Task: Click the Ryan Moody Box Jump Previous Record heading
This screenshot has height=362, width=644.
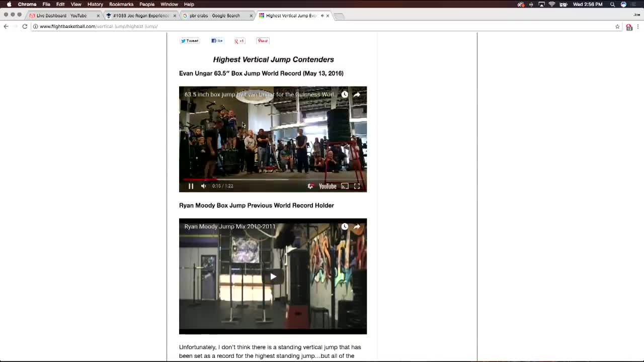Action: (x=257, y=205)
